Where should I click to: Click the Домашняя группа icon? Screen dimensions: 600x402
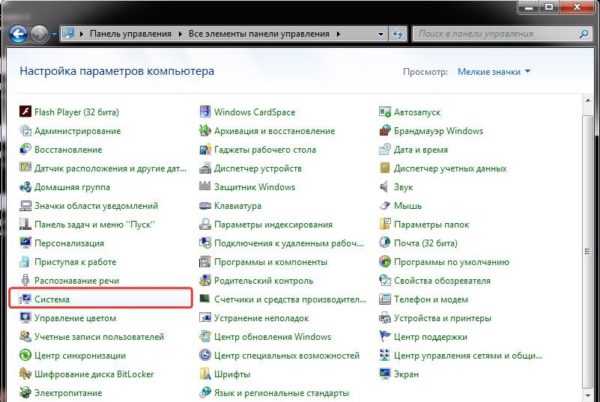(x=25, y=187)
